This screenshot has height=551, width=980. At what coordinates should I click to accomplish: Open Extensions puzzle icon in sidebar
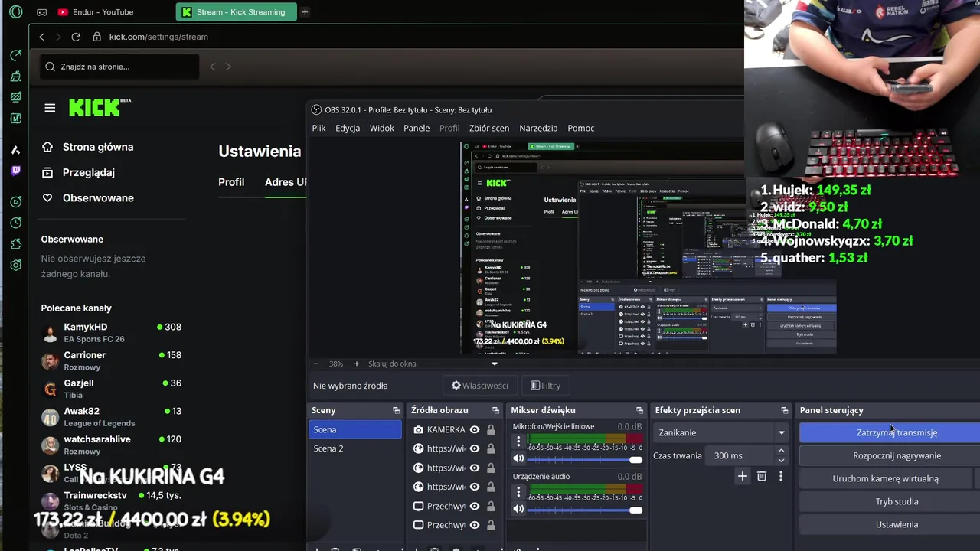[x=15, y=244]
